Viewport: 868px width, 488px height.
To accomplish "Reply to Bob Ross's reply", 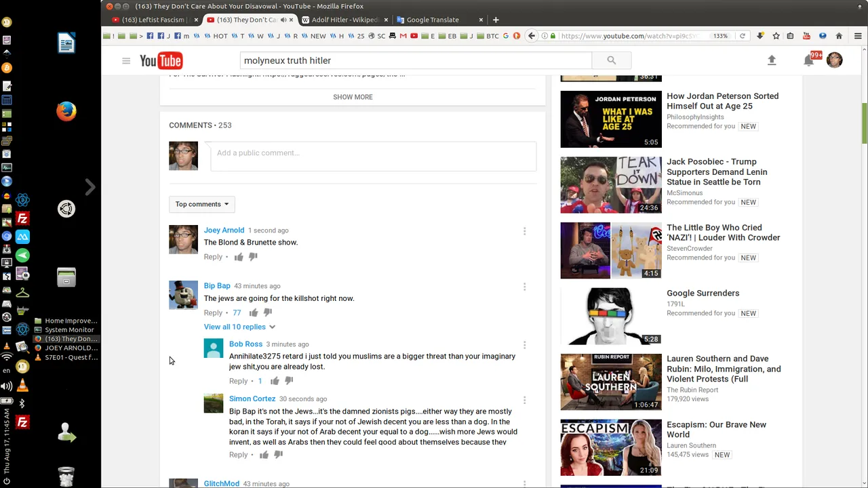I will pos(238,381).
